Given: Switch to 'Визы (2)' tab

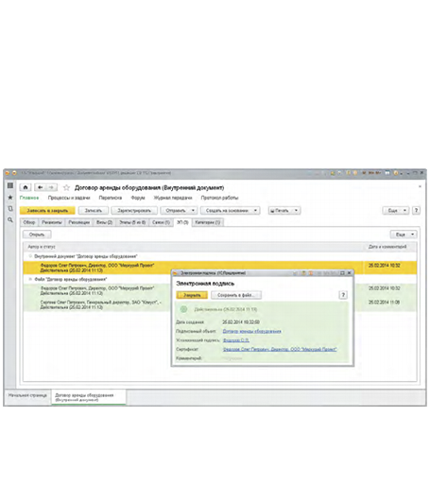Looking at the screenshot, I should click(104, 222).
